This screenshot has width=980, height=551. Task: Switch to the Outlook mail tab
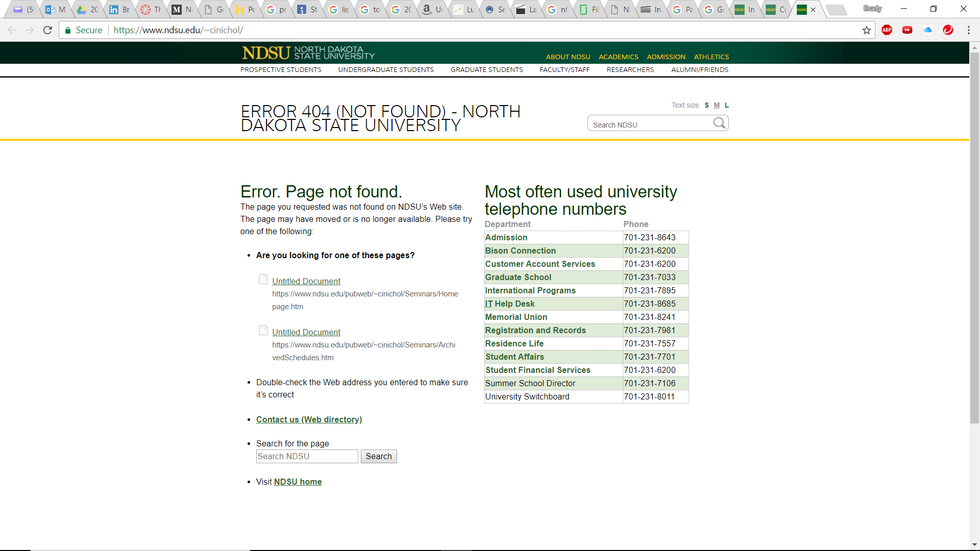(x=55, y=10)
